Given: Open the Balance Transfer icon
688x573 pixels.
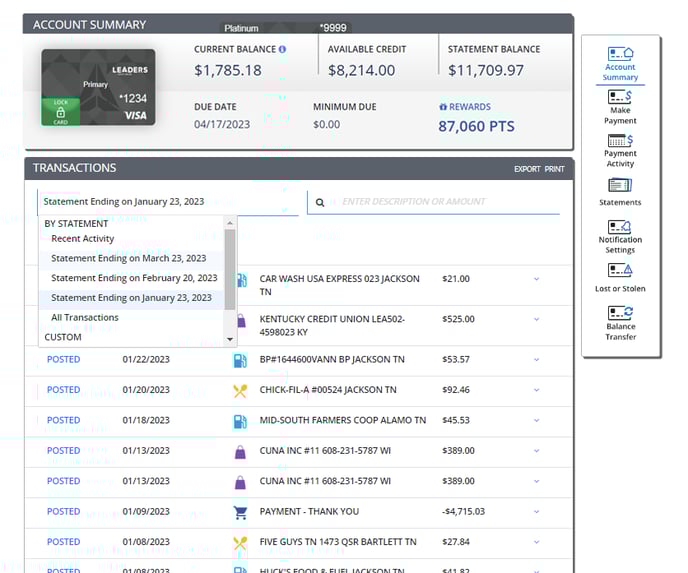Looking at the screenshot, I should [x=620, y=312].
